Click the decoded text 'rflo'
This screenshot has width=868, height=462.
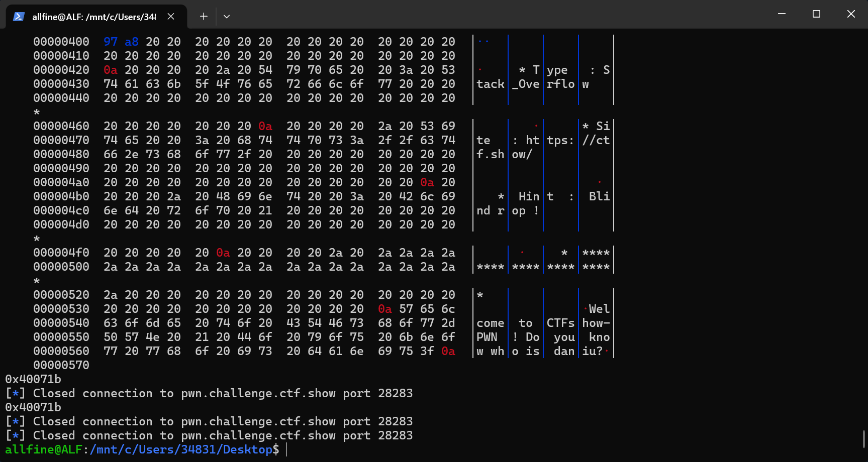coord(561,84)
